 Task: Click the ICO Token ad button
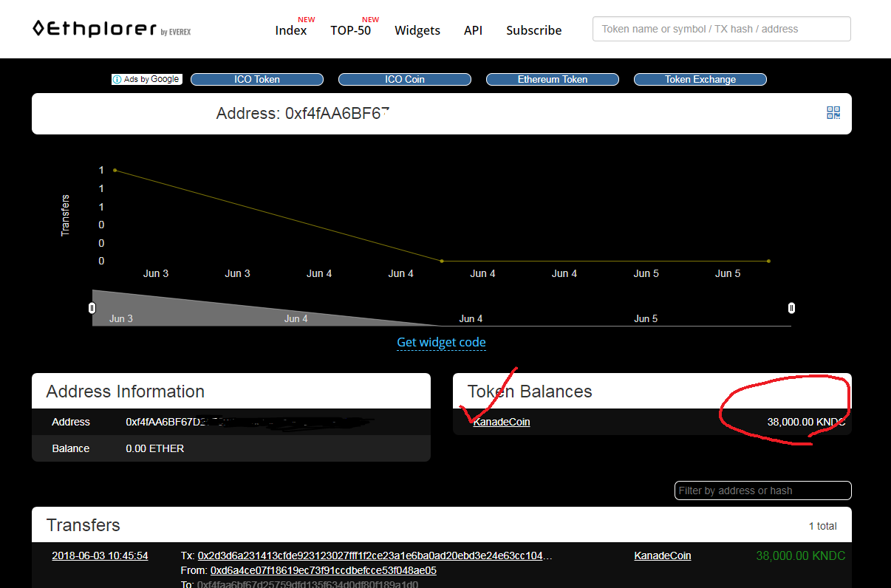[257, 79]
